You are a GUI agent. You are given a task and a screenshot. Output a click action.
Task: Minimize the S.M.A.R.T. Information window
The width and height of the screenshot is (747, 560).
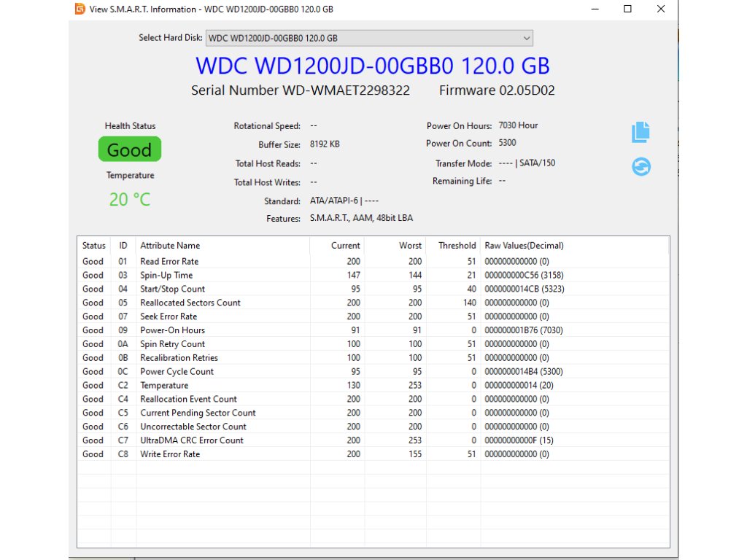click(x=595, y=9)
